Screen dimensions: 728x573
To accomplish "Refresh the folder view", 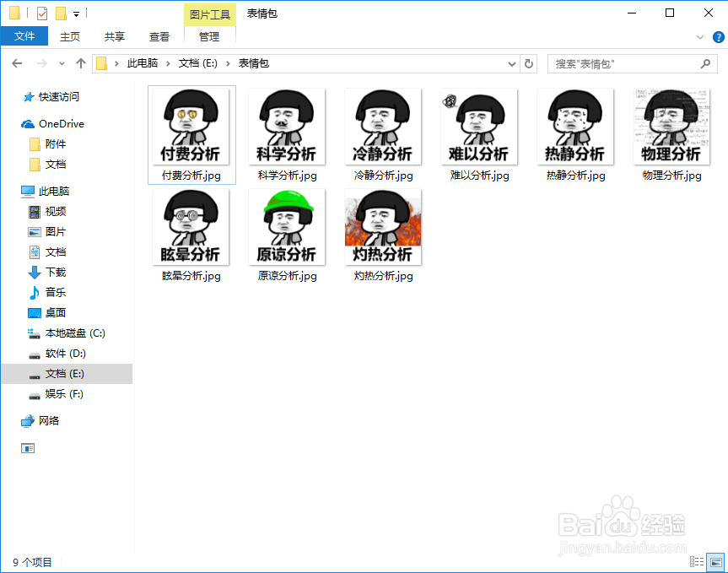I will click(528, 63).
